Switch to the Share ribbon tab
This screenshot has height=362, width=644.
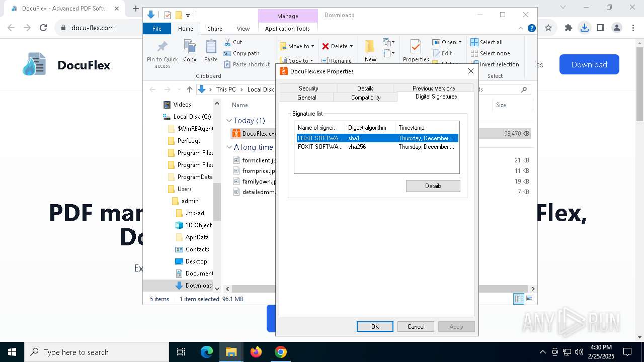coord(215,29)
